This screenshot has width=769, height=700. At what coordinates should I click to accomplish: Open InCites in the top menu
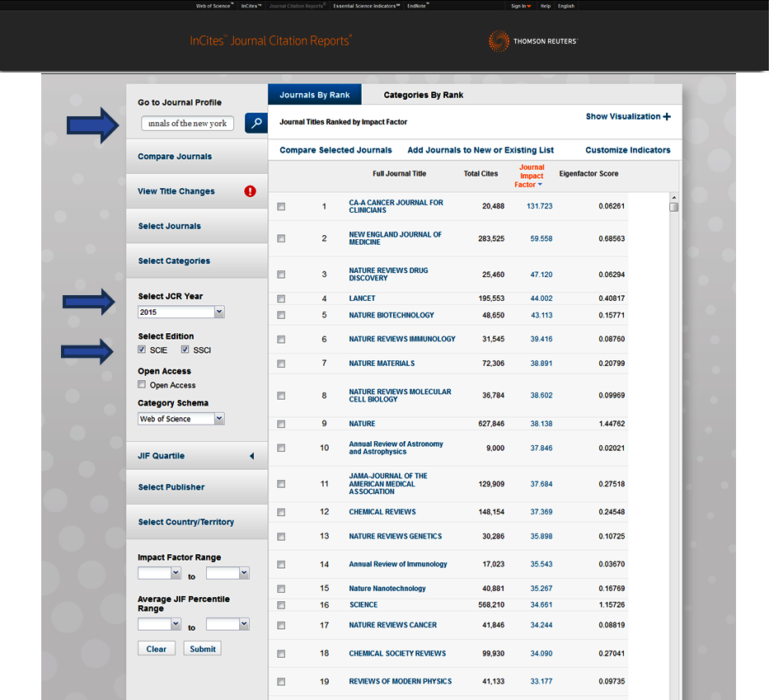[251, 6]
